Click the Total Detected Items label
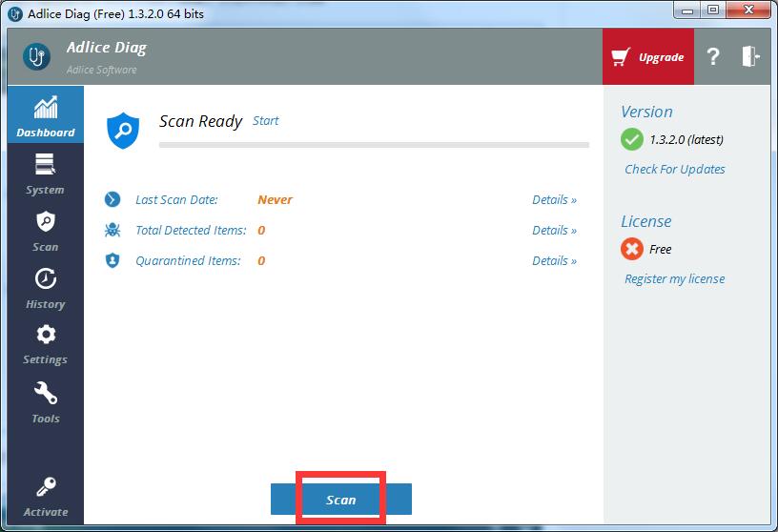The image size is (778, 532). click(x=191, y=231)
